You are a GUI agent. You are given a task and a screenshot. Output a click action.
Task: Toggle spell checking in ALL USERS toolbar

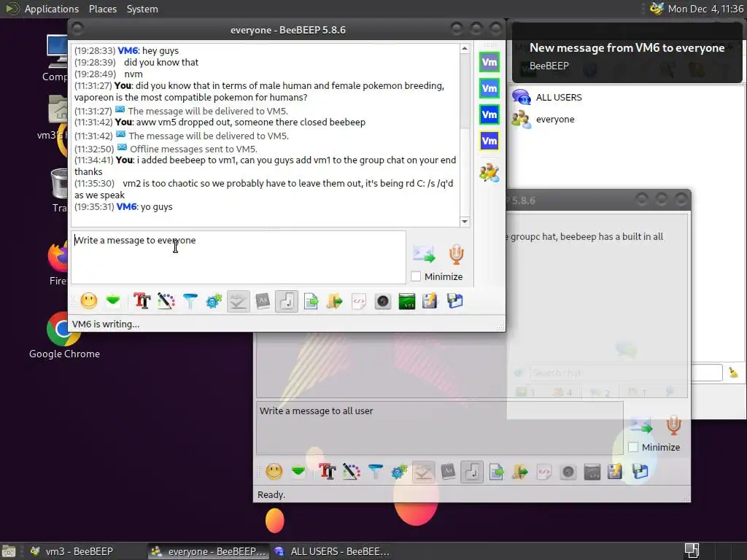(424, 472)
